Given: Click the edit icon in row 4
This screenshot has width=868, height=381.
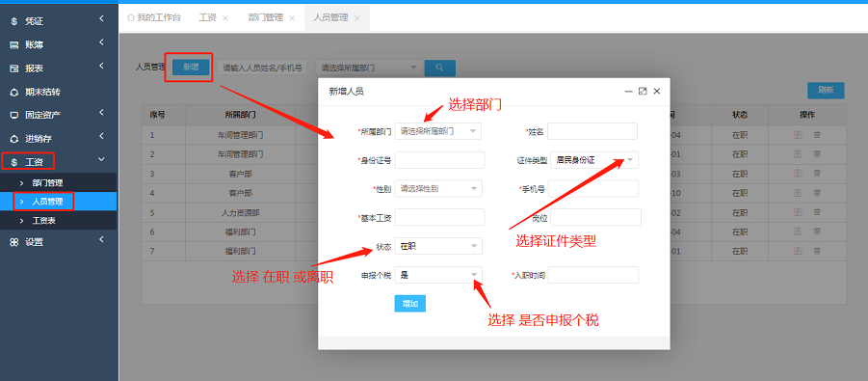Looking at the screenshot, I should pyautogui.click(x=798, y=193).
